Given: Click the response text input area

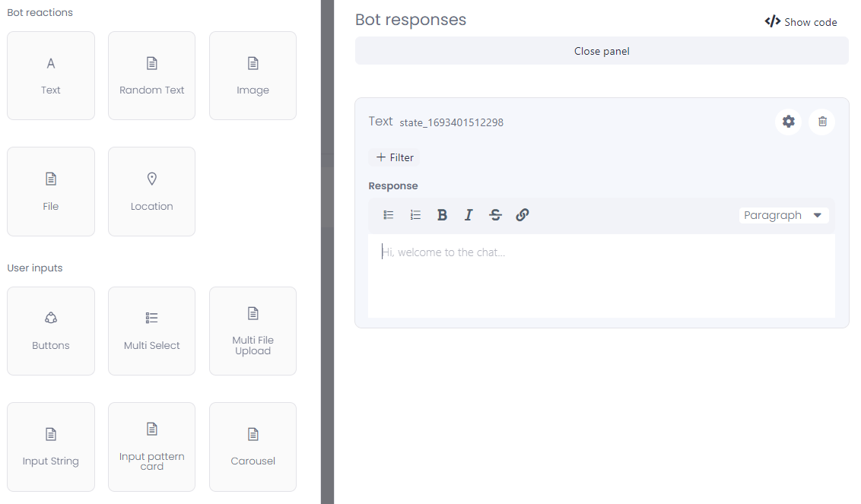Looking at the screenshot, I should [x=601, y=274].
